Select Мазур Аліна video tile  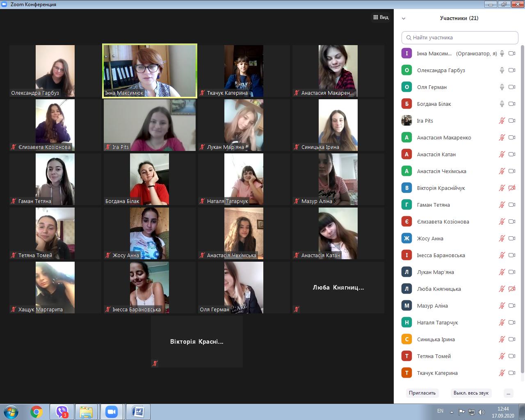click(338, 179)
